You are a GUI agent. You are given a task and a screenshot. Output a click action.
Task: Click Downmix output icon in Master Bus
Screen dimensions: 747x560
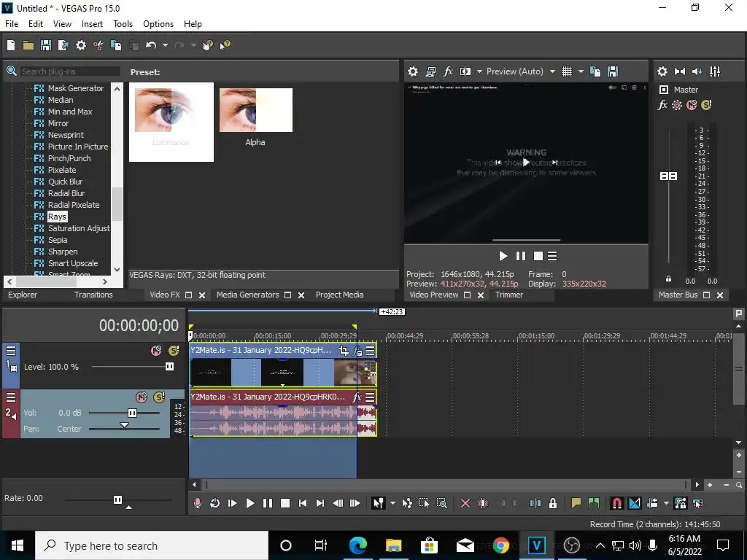pos(680,71)
